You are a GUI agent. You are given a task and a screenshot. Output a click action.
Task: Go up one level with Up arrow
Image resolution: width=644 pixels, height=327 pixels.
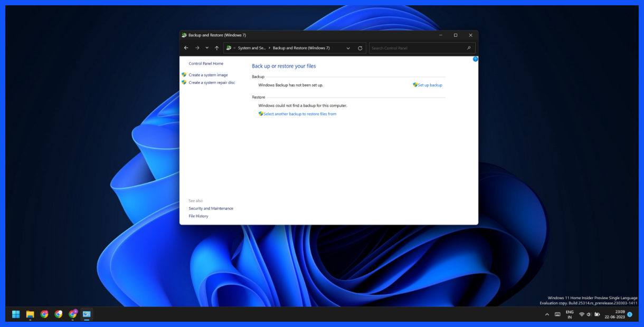pos(216,48)
